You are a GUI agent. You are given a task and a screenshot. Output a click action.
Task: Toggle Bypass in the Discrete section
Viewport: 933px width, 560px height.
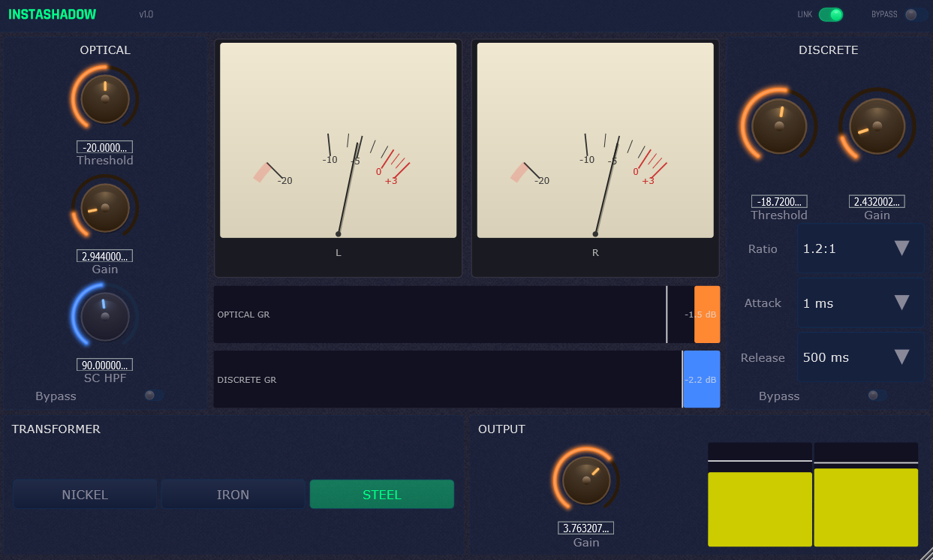point(875,395)
